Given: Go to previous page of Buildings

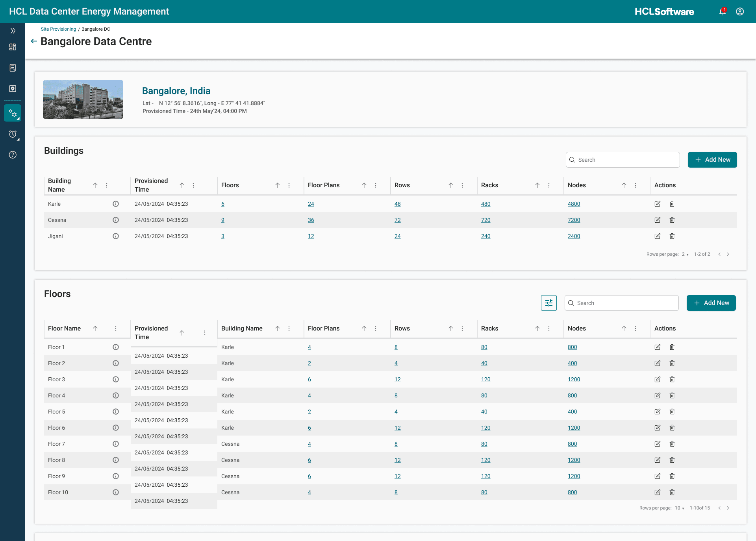Looking at the screenshot, I should click(x=719, y=254).
